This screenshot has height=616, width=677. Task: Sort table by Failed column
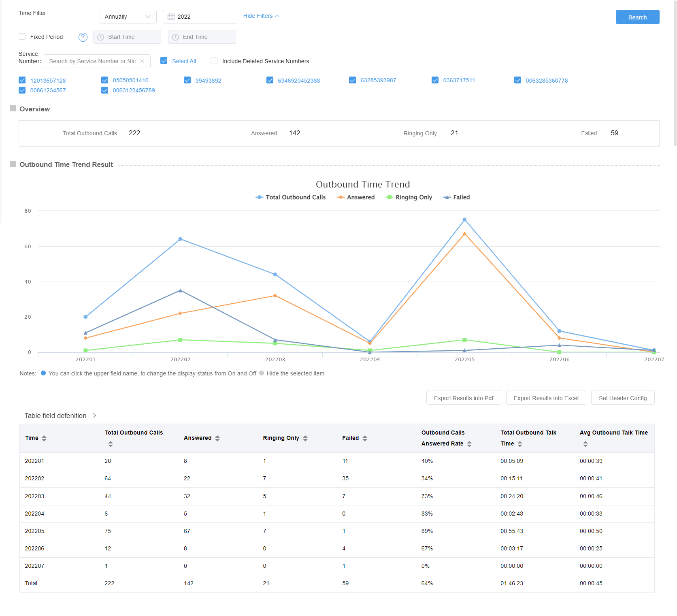(x=365, y=438)
